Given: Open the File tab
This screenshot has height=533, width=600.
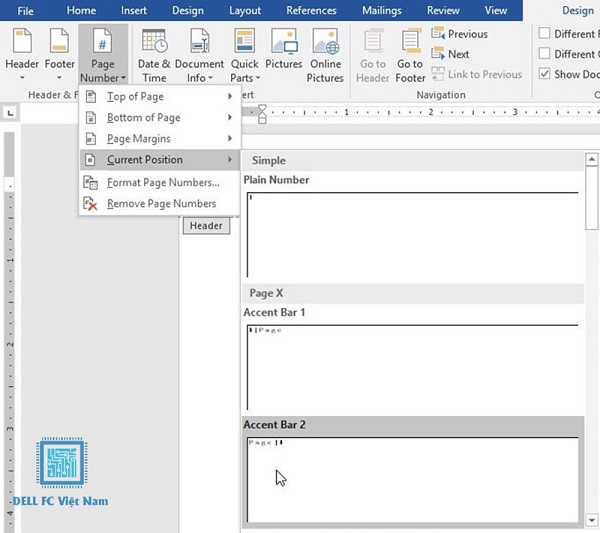Looking at the screenshot, I should (25, 11).
